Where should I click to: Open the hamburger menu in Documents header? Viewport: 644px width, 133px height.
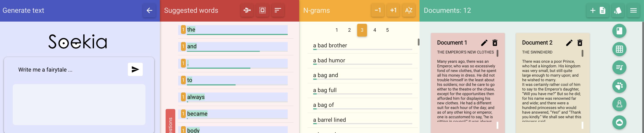(x=633, y=10)
